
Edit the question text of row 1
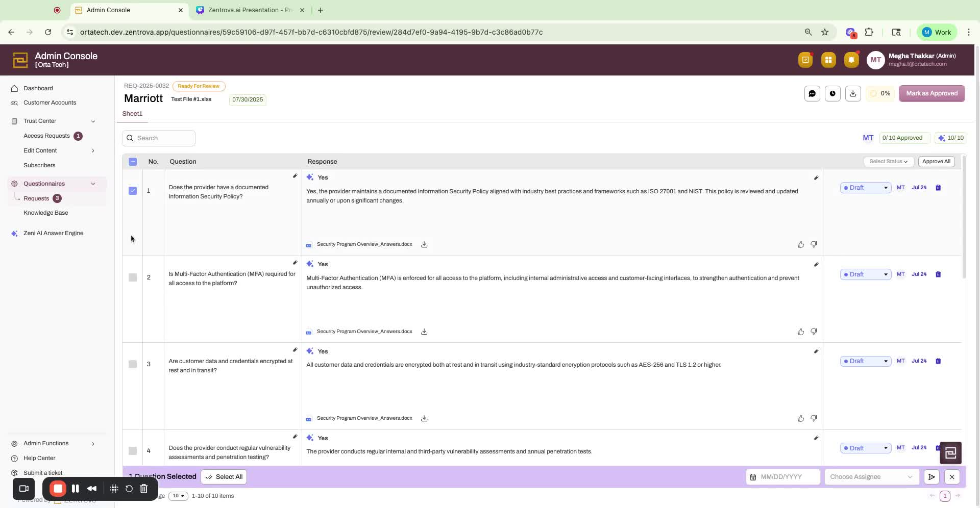coord(295,176)
